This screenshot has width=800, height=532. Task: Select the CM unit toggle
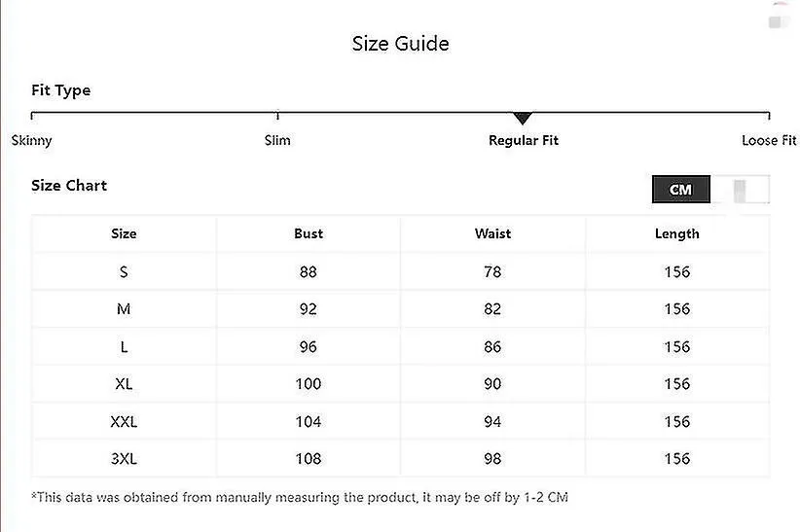[680, 190]
